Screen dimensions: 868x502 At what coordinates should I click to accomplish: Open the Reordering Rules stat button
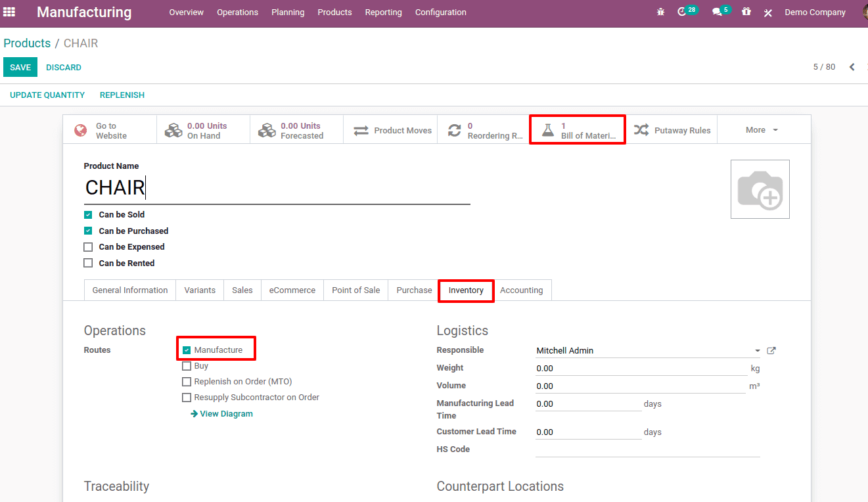(484, 130)
